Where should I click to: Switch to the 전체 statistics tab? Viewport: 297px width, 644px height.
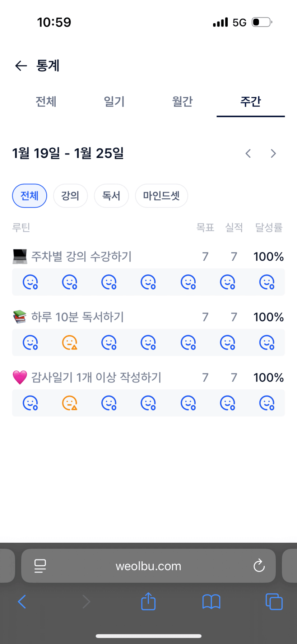click(x=46, y=102)
